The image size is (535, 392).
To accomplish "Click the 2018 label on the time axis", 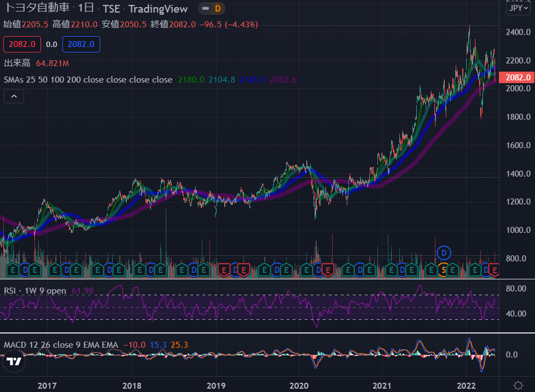I will tap(132, 385).
